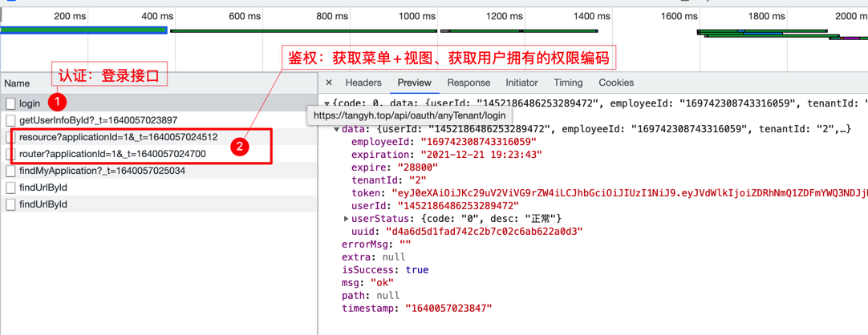The image size is (868, 335).
Task: Click the file icon beside login request
Action: click(10, 103)
